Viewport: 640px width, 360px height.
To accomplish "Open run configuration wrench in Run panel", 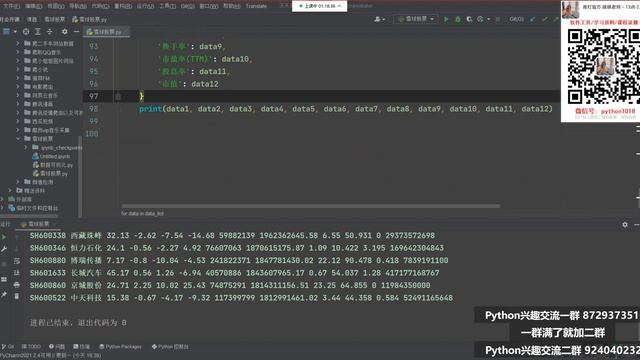I will pyautogui.click(x=4, y=249).
